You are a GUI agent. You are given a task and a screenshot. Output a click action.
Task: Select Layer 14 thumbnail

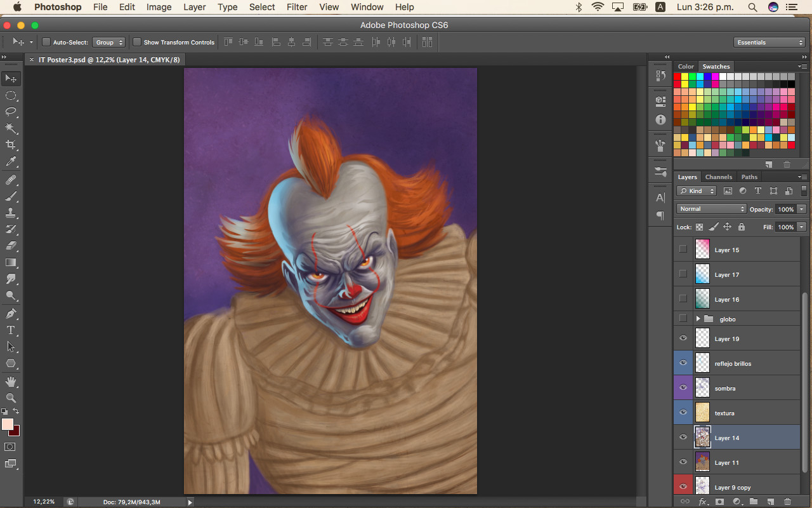point(702,438)
